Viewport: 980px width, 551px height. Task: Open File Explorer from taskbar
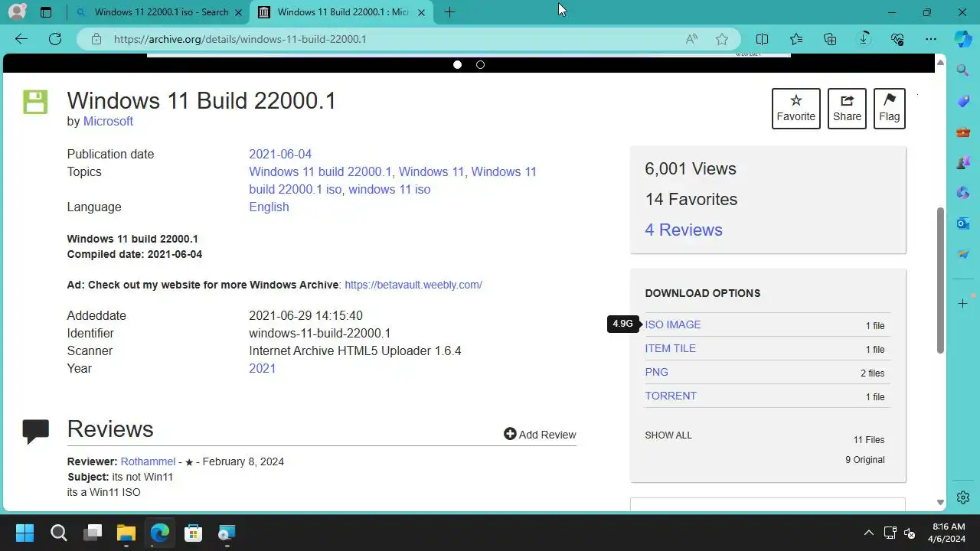coord(126,533)
